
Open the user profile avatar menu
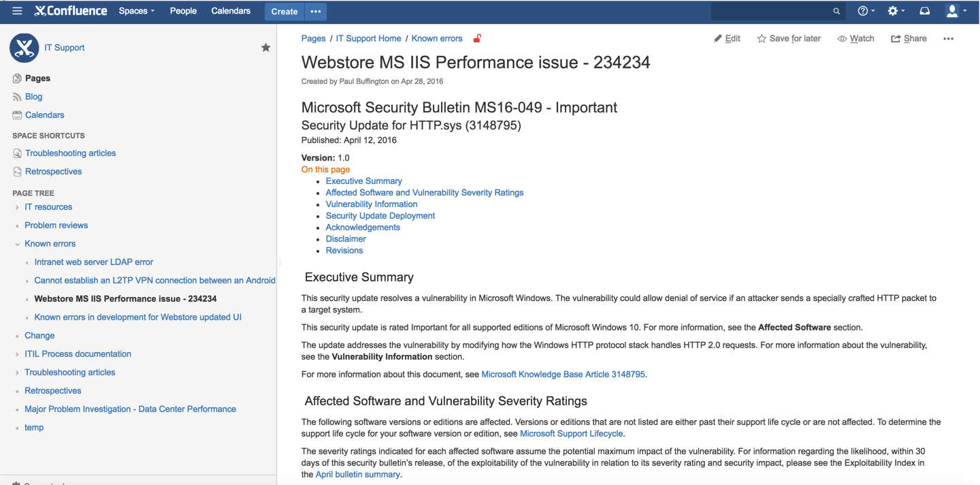tap(954, 11)
